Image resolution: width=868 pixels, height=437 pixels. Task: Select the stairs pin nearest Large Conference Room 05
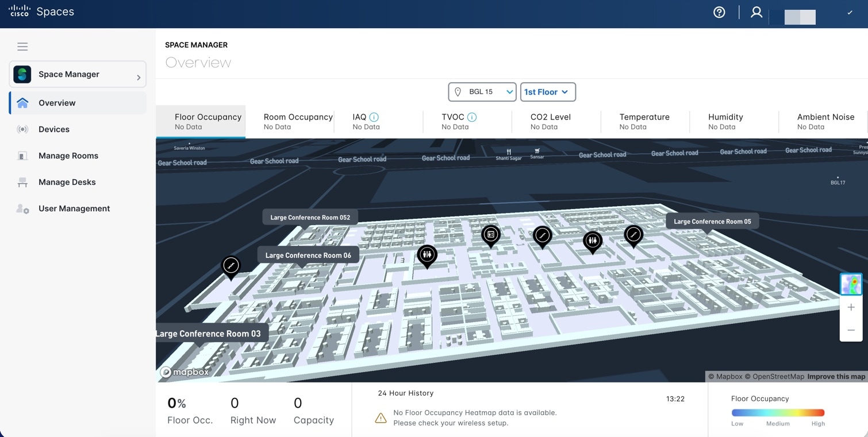click(x=633, y=235)
